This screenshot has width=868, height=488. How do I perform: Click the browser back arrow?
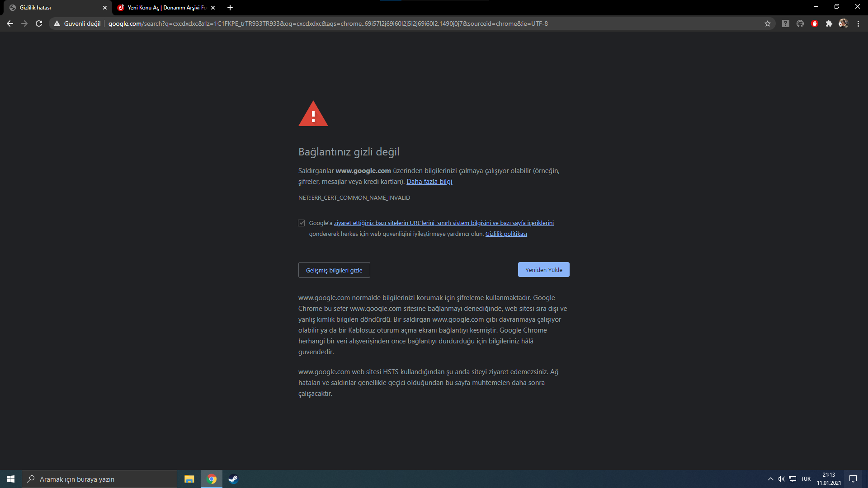coord(10,23)
